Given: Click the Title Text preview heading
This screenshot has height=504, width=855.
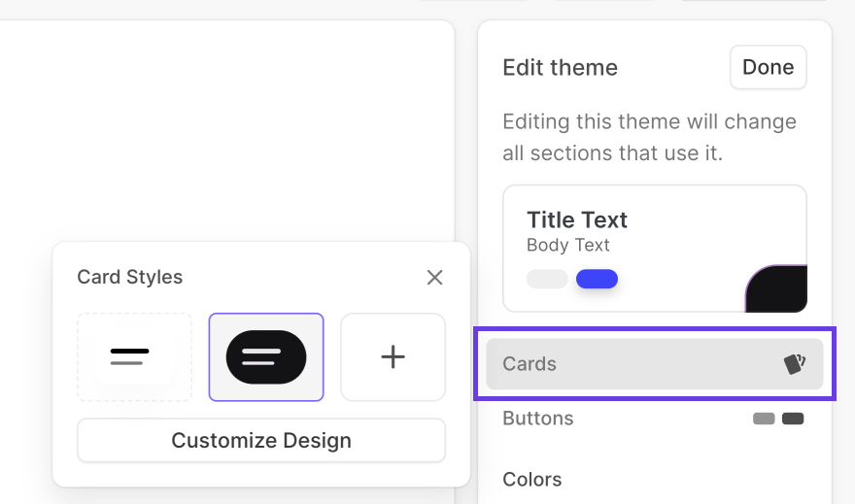Looking at the screenshot, I should (577, 219).
